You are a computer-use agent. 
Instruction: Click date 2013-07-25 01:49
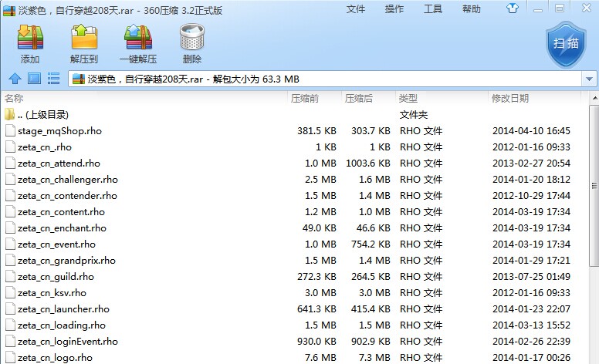tap(531, 277)
